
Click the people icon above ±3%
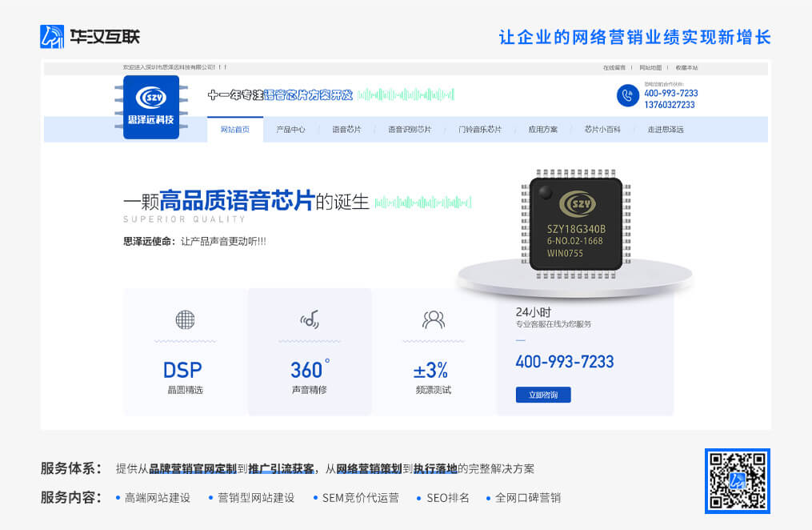pyautogui.click(x=434, y=319)
